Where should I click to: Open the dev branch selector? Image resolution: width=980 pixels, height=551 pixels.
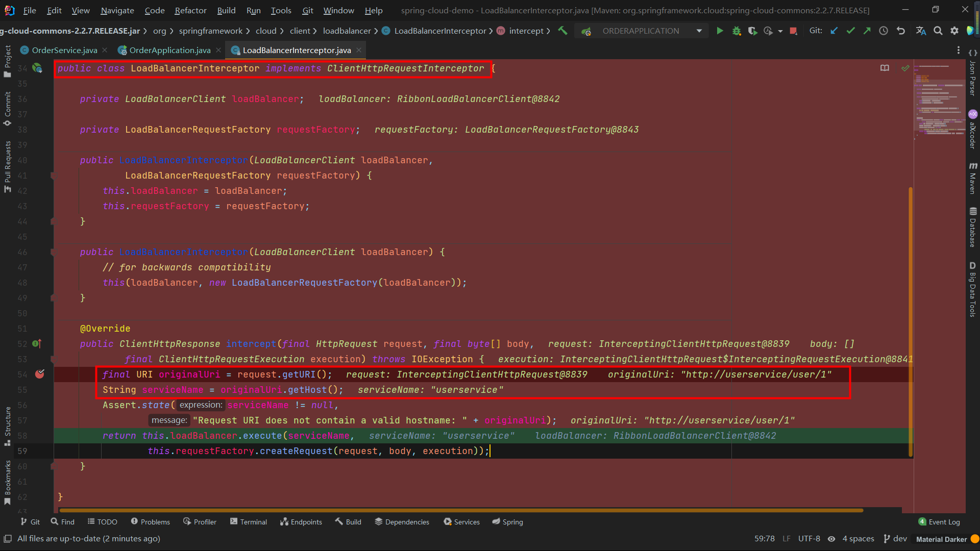(895, 539)
